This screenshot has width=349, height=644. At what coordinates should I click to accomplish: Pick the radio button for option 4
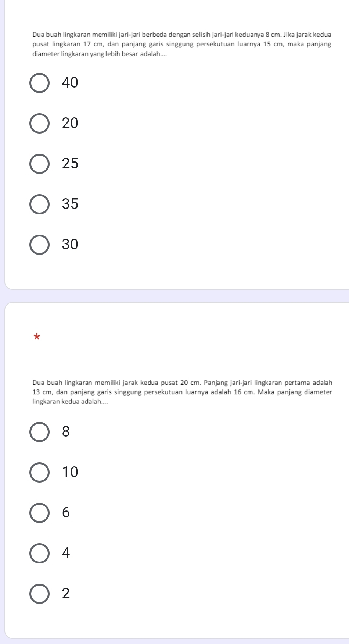tap(39, 553)
